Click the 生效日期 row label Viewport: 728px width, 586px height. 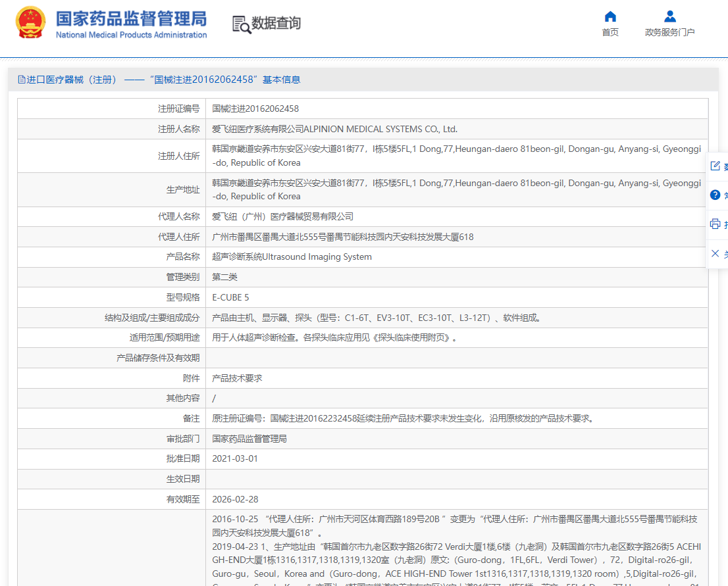click(x=183, y=479)
